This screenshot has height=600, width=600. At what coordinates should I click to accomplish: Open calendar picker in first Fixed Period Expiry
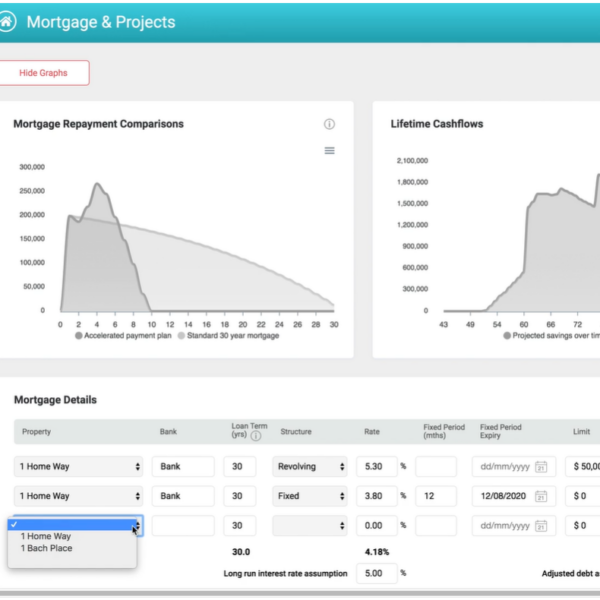tap(541, 467)
